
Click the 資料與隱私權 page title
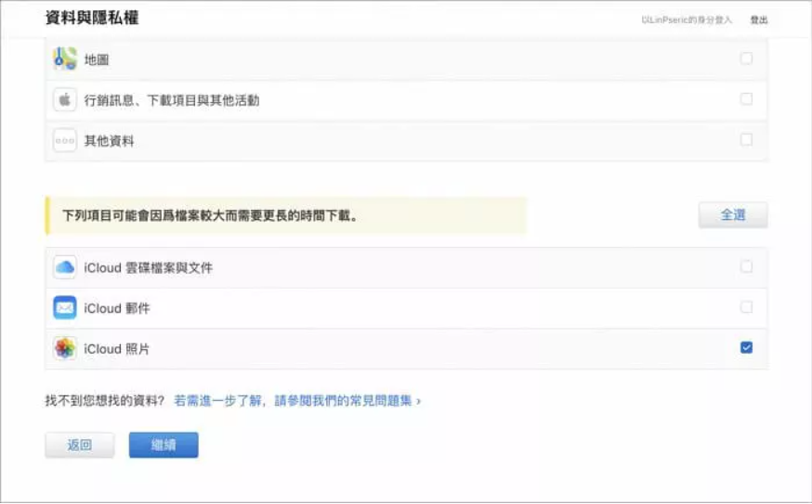tap(92, 19)
